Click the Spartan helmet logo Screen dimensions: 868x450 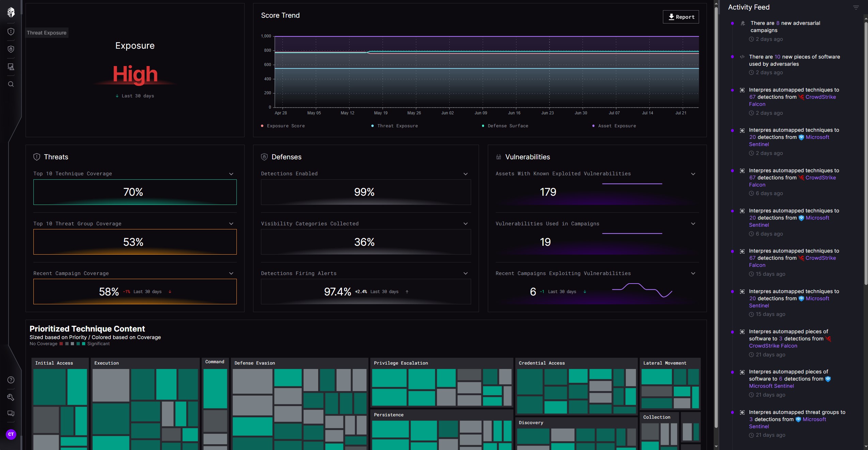[11, 12]
